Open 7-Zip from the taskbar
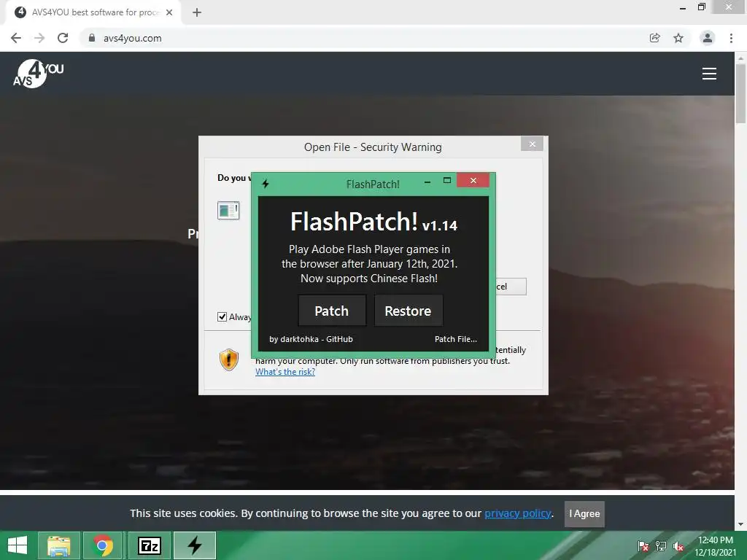The height and width of the screenshot is (560, 747). point(149,545)
